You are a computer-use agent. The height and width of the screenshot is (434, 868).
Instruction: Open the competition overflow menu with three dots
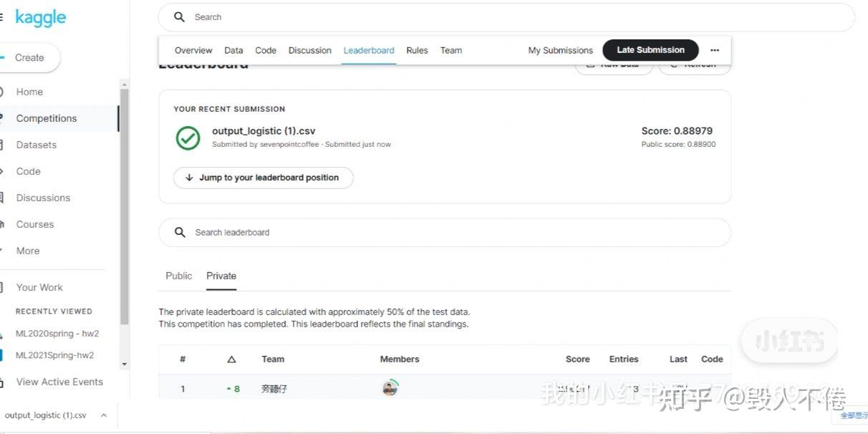(x=714, y=50)
